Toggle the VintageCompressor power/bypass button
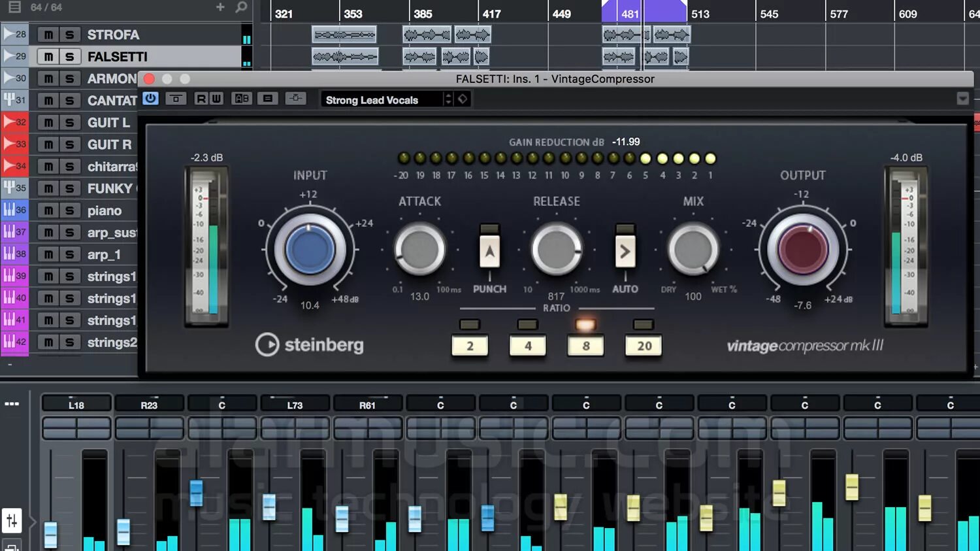Image resolution: width=980 pixels, height=551 pixels. point(151,99)
